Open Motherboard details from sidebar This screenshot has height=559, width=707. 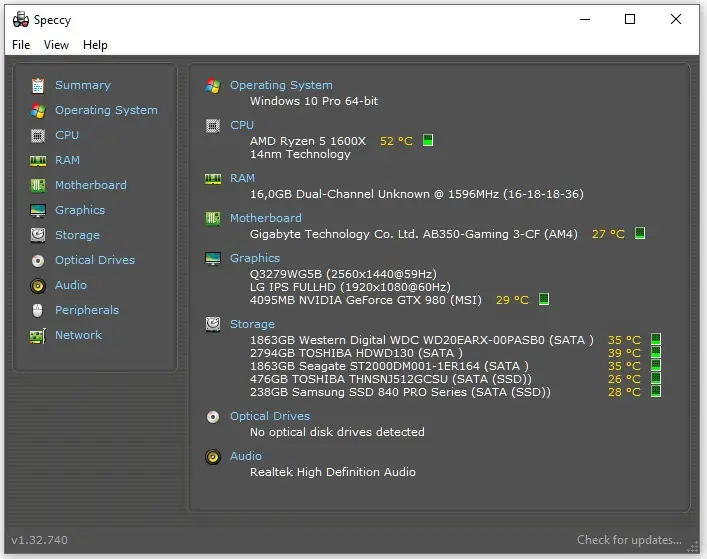point(91,185)
